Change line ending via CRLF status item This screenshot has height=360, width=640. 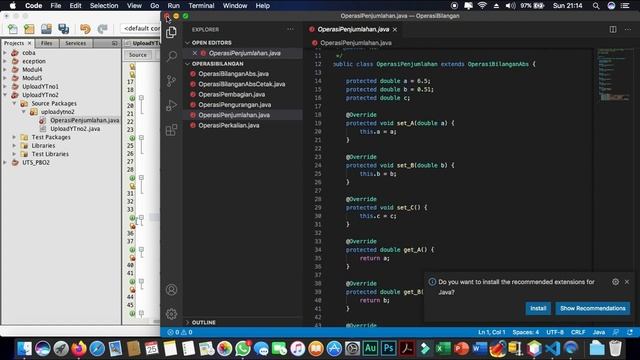[578, 332]
